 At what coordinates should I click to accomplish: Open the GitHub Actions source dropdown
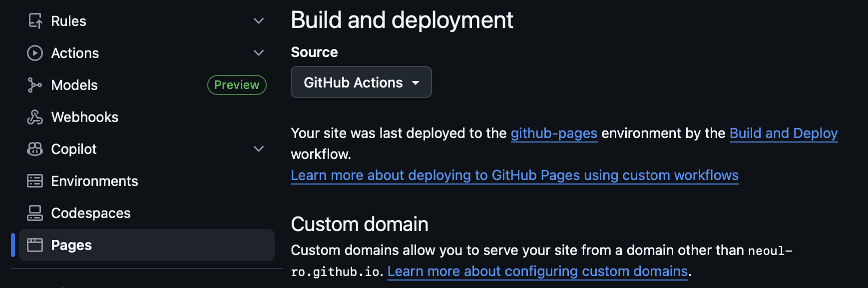(x=361, y=82)
